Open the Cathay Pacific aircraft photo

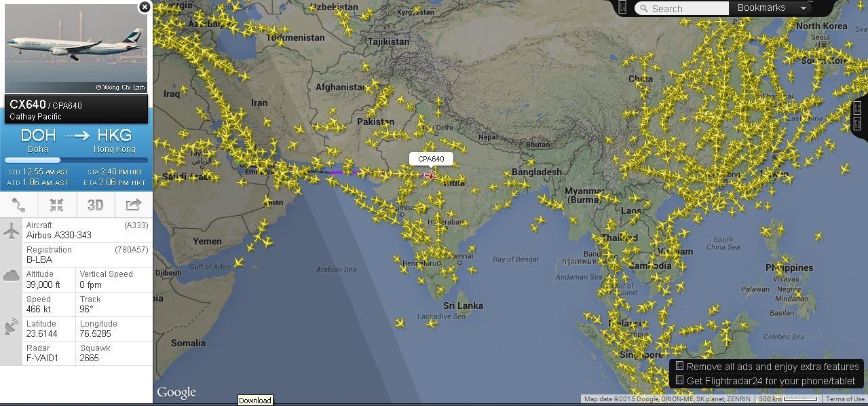pos(76,49)
